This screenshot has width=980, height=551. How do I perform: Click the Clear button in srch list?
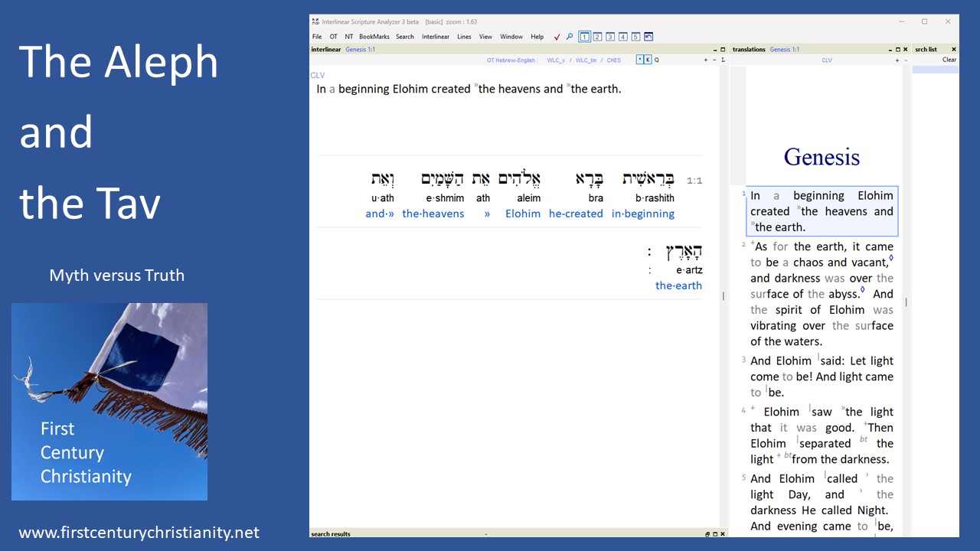(x=949, y=60)
